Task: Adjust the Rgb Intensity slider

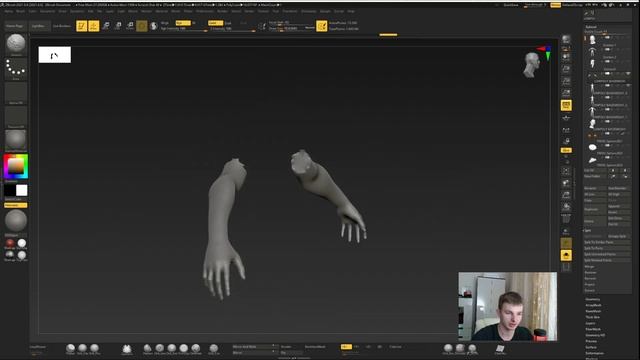Action: (x=184, y=29)
